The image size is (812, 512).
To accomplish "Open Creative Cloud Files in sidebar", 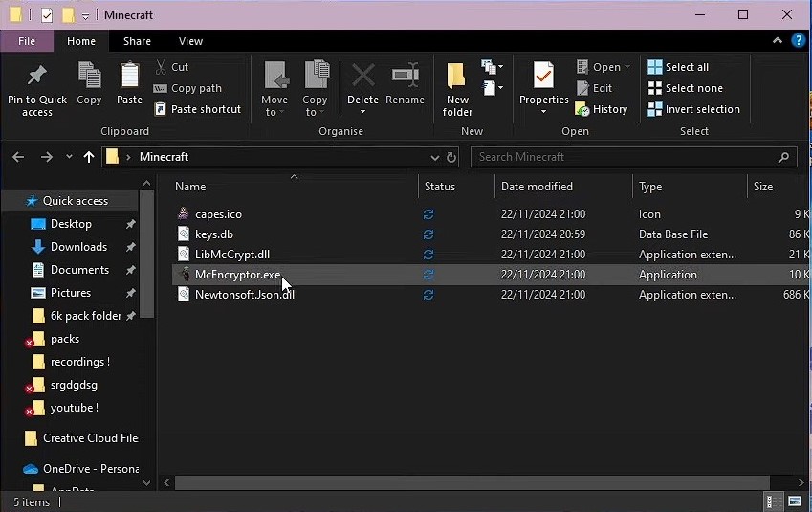I will click(90, 438).
